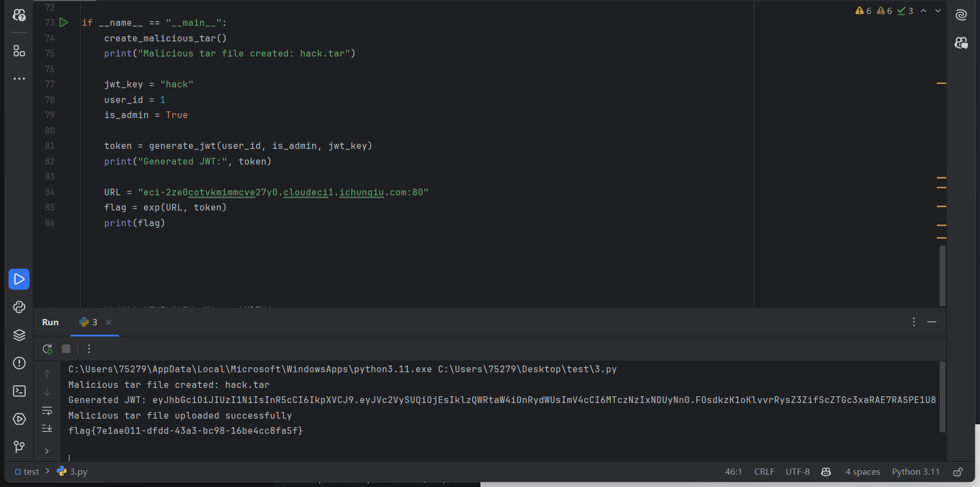The height and width of the screenshot is (487, 980).
Task: Open the Git version control tool window
Action: coord(19,447)
